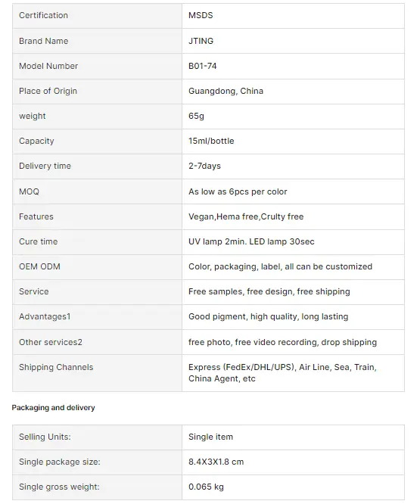Select the MOQ label
This screenshot has height=504, width=420.
point(29,191)
